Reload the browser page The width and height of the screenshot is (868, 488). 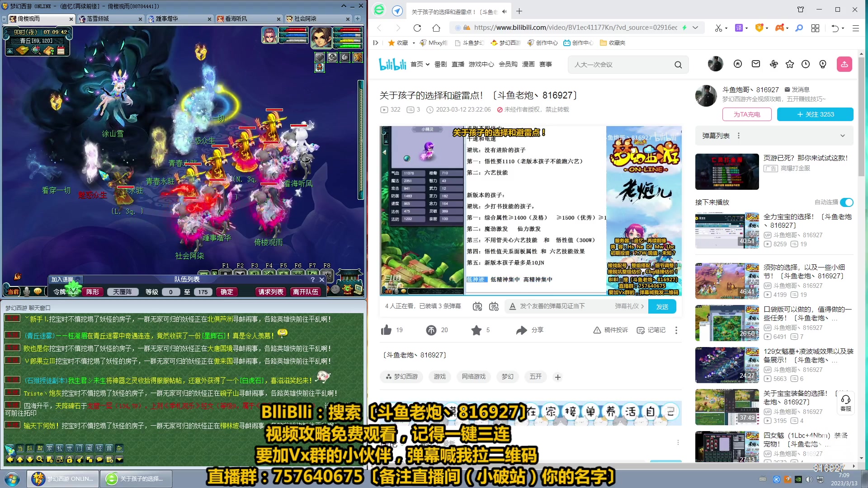[417, 28]
